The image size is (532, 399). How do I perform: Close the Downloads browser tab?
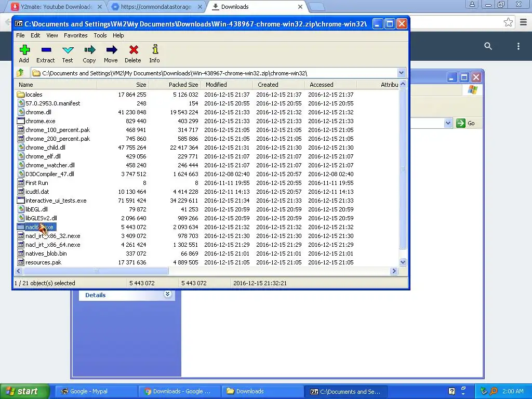pos(300,7)
